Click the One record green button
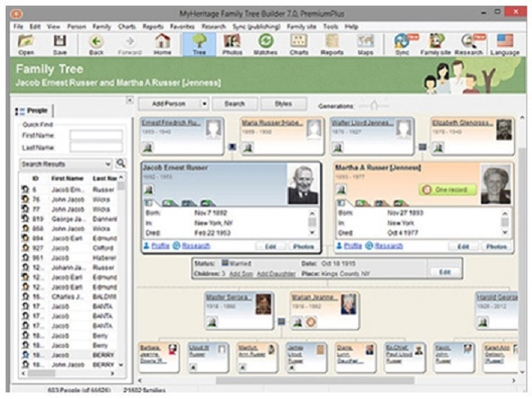Image resolution: width=532 pixels, height=399 pixels. coord(448,189)
